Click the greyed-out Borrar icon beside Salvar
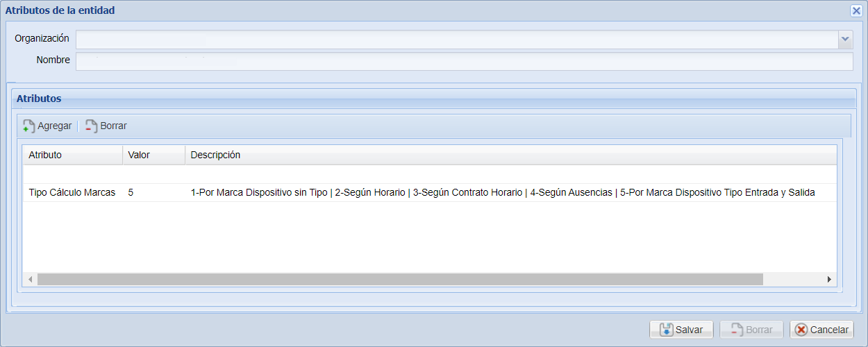The image size is (868, 347). pos(737,330)
